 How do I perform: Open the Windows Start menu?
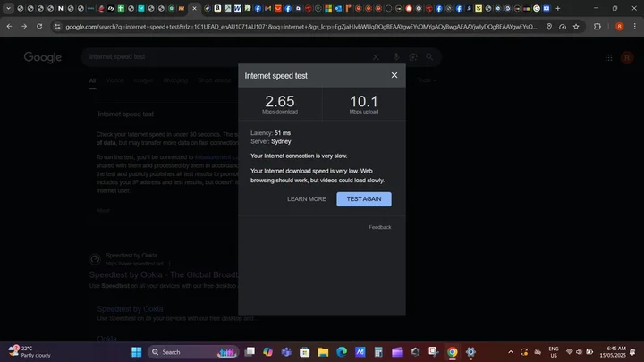tap(136, 352)
